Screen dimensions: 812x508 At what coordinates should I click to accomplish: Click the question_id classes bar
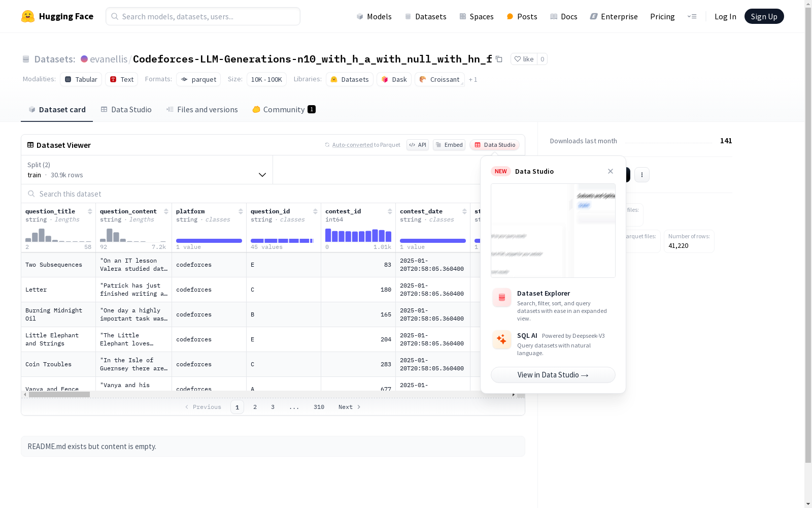click(282, 240)
